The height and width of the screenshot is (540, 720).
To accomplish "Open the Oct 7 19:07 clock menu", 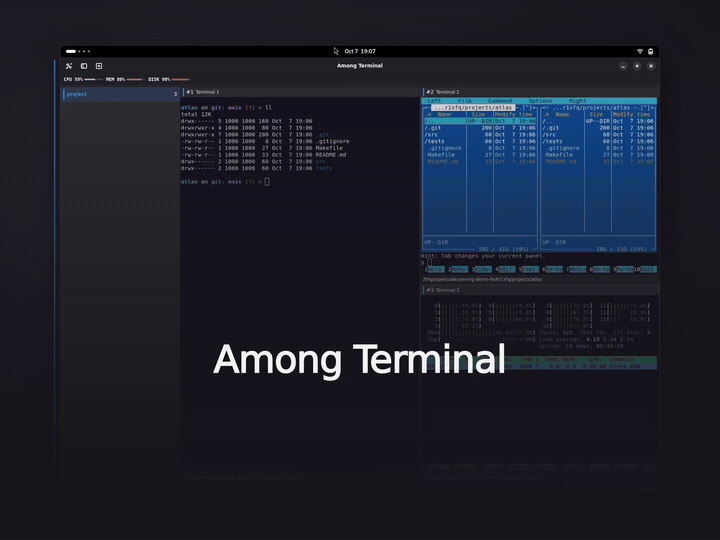I will click(360, 51).
